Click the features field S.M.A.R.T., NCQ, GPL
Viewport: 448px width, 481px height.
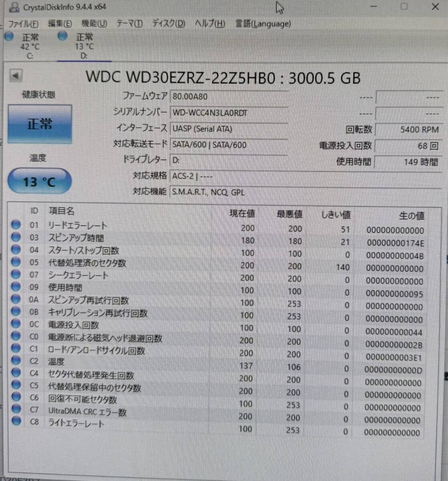tap(306, 192)
